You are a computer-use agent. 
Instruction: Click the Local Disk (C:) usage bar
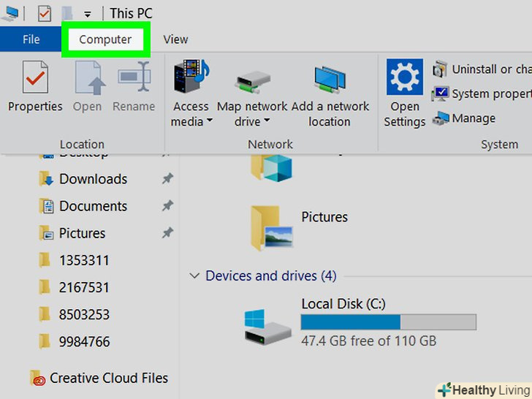389,322
